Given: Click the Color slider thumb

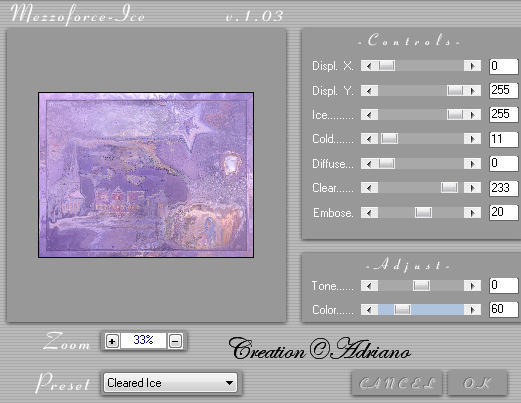Looking at the screenshot, I should [x=402, y=310].
